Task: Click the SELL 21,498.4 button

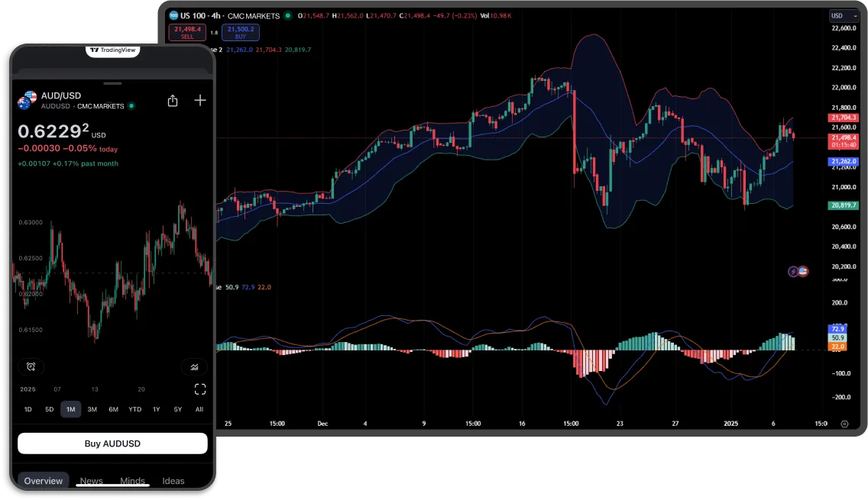Action: tap(187, 32)
